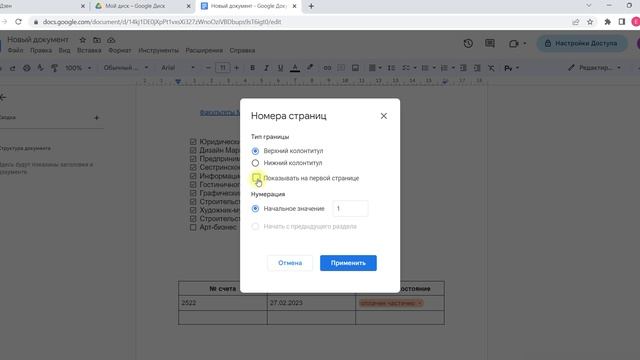This screenshot has height=360, width=640.
Task: Click the insert image toolbar icon
Action: point(355,68)
